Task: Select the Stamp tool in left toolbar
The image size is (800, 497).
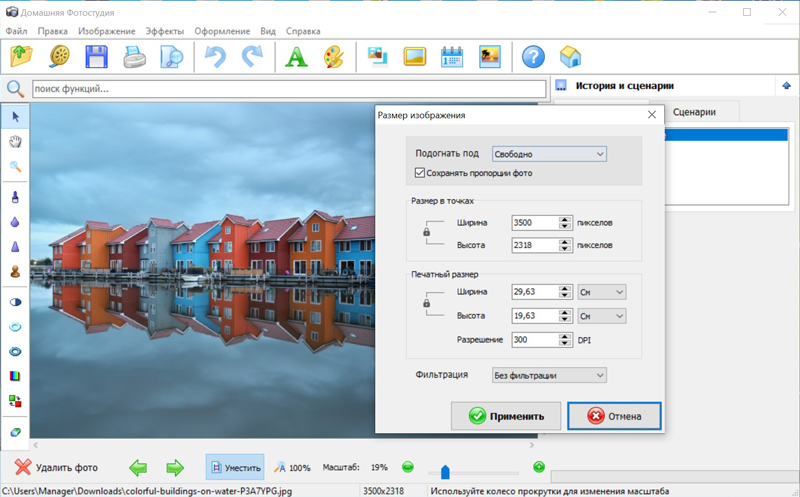Action: pos(15,270)
